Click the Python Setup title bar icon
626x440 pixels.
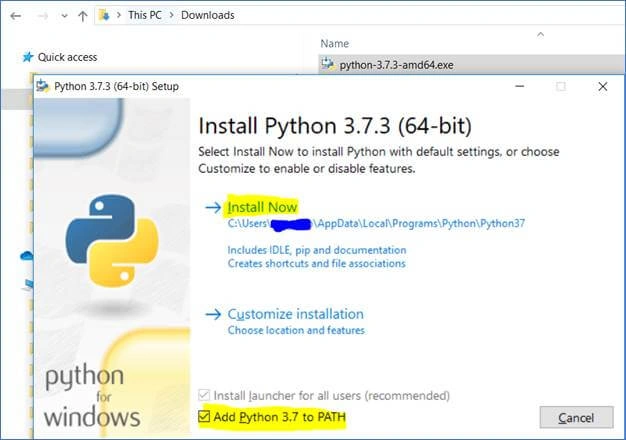(43, 86)
